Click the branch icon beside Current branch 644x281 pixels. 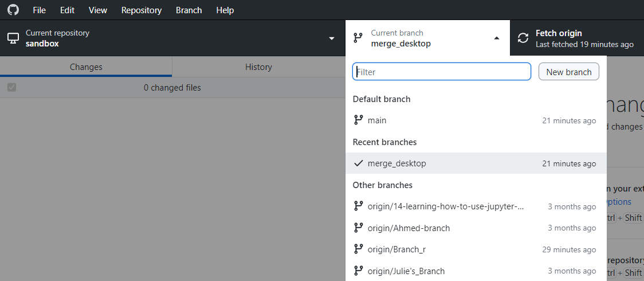click(358, 38)
